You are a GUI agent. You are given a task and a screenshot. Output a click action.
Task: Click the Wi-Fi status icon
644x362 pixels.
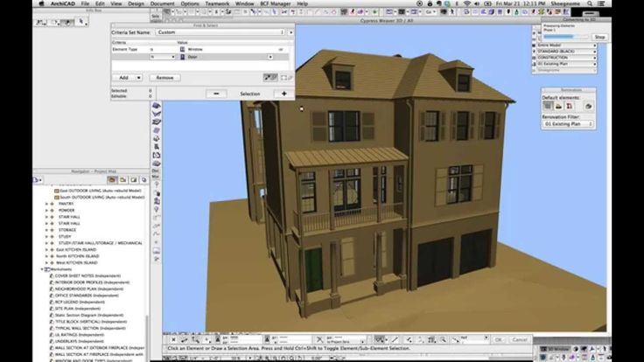coord(466,3)
